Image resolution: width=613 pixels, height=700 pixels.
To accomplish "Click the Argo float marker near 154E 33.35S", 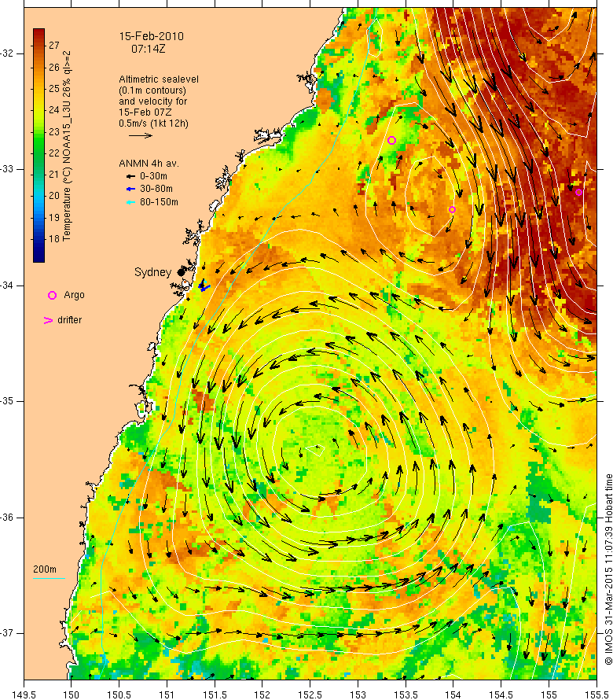I will [452, 210].
